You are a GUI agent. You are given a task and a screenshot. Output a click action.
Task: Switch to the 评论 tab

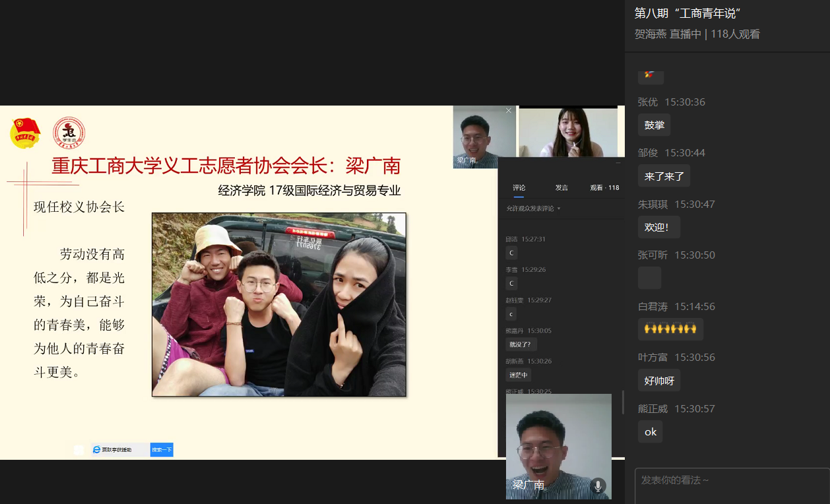click(519, 188)
